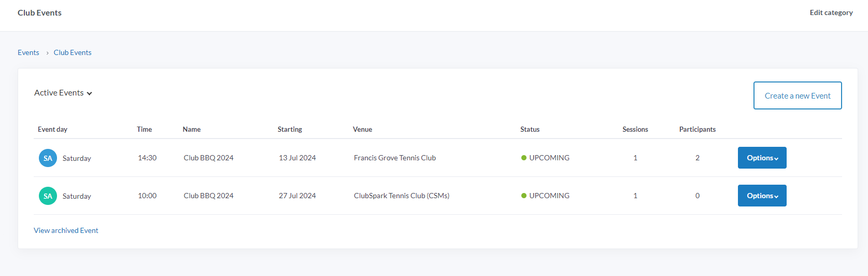The image size is (868, 276).
Task: Open Options for ClubSpark Tennis Club event
Action: pos(762,196)
